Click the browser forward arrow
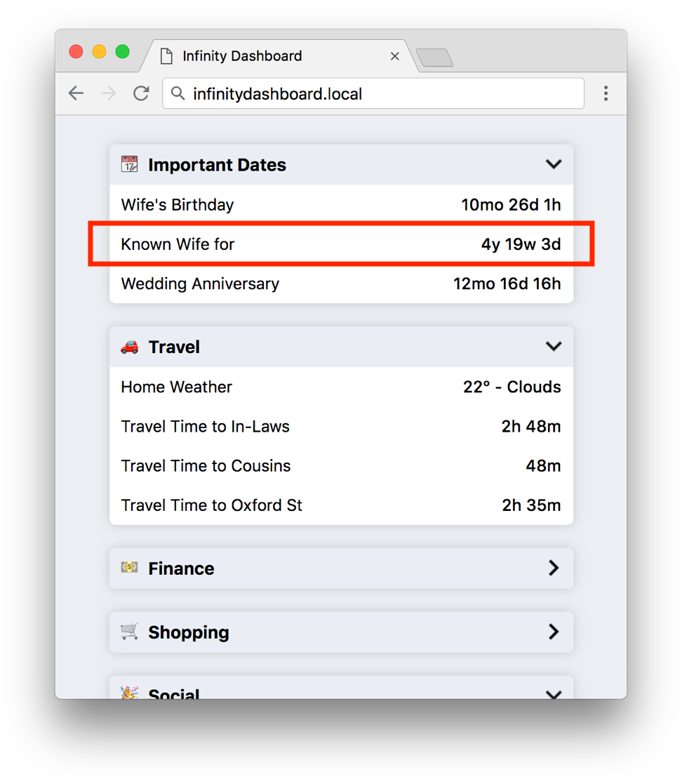 pos(108,93)
